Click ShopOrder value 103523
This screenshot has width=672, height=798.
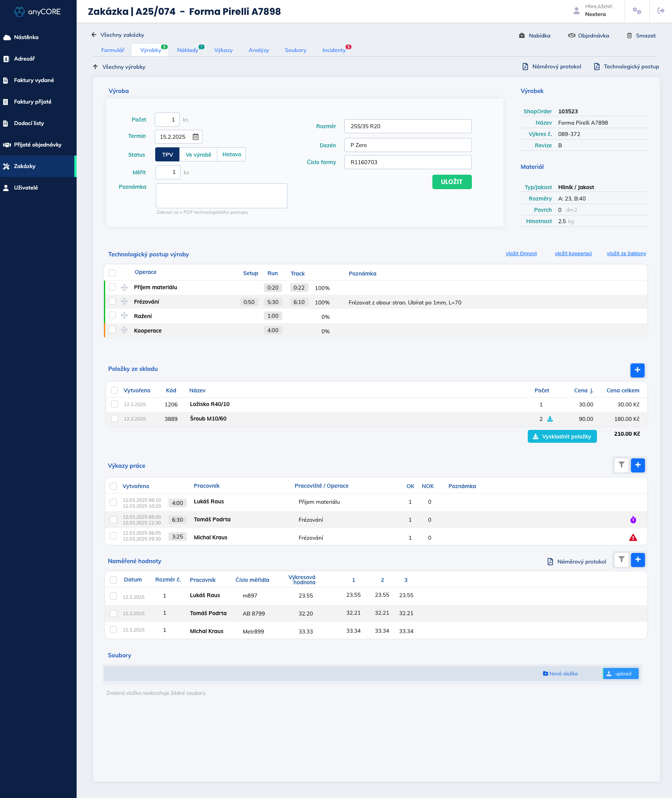click(568, 111)
